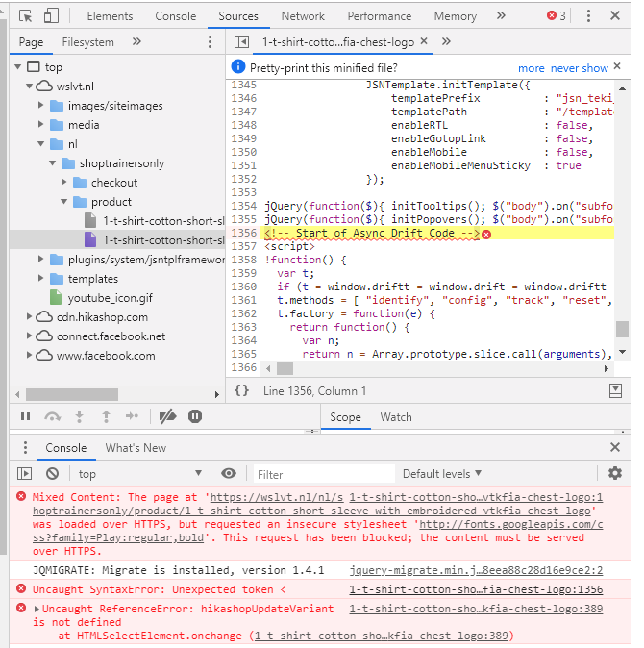Open jquery-migrate.min.j source link
This screenshot has width=644, height=648.
[476, 570]
